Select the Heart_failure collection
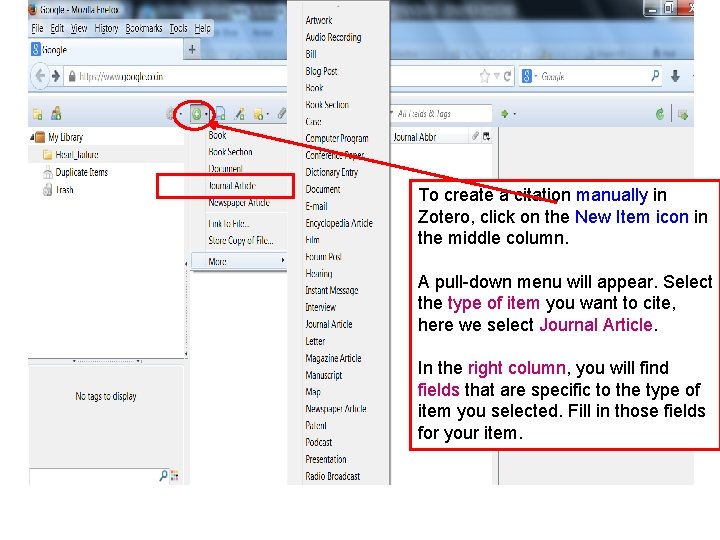The height and width of the screenshot is (540, 720). pyautogui.click(x=77, y=155)
